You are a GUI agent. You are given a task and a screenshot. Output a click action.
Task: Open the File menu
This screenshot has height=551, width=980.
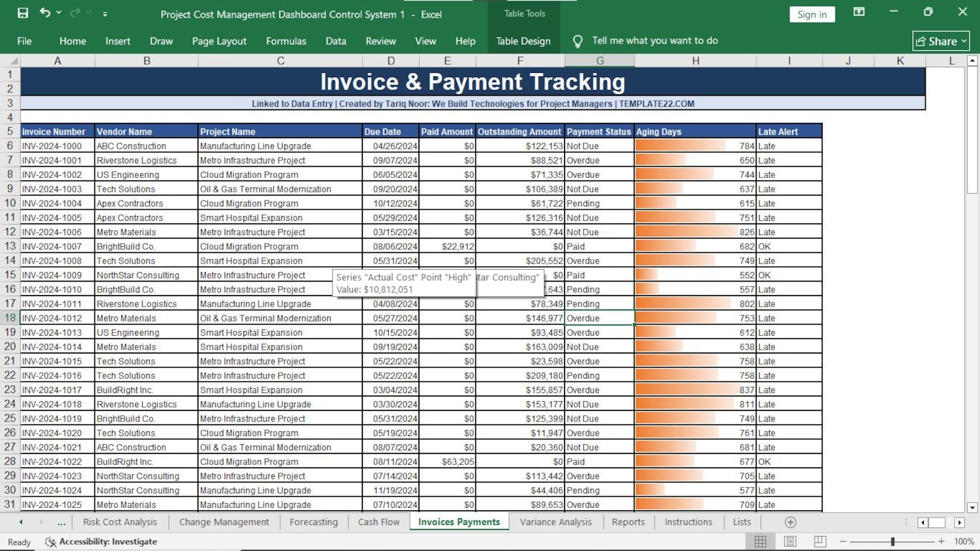click(25, 41)
